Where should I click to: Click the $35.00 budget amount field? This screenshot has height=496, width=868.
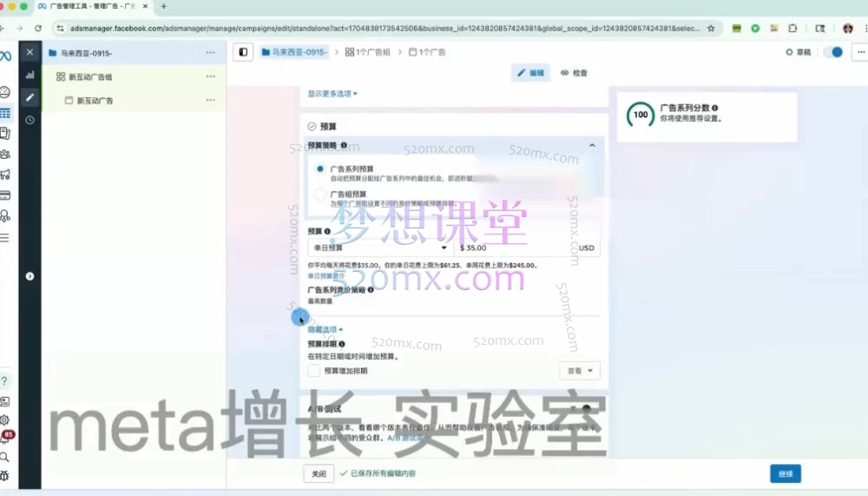[x=528, y=248]
